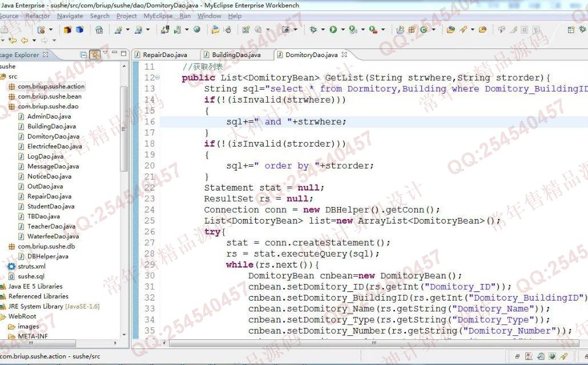Click the editor horizontal scrollbar
This screenshot has height=365, width=588.
click(x=373, y=343)
